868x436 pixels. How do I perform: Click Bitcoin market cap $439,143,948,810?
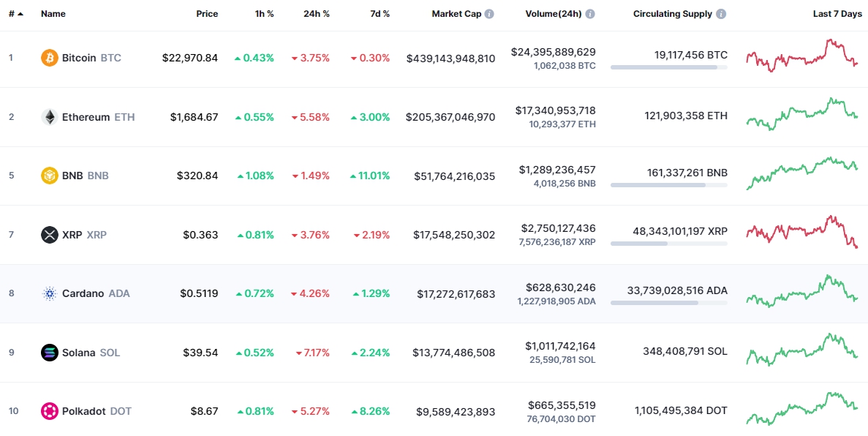click(x=450, y=58)
